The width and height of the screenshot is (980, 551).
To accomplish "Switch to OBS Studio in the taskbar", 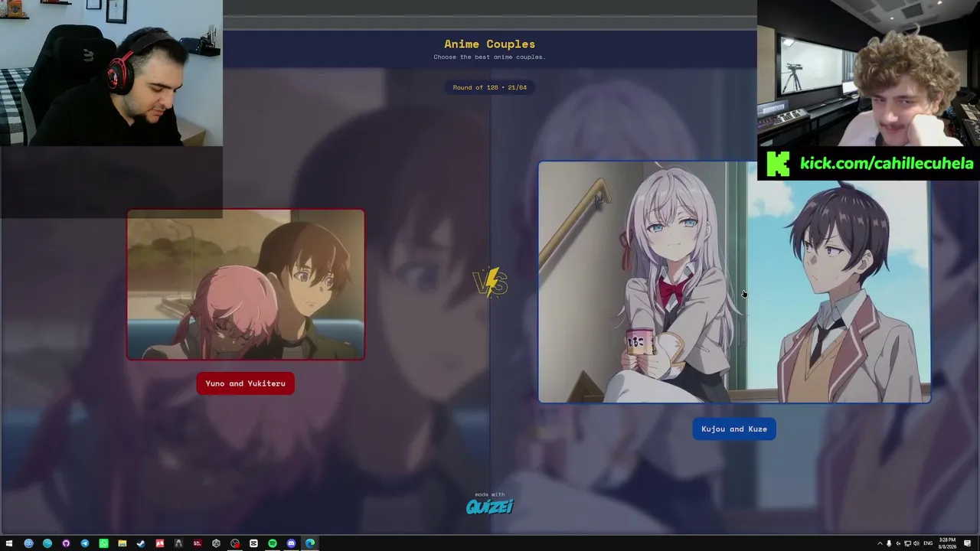I will pyautogui.click(x=235, y=543).
